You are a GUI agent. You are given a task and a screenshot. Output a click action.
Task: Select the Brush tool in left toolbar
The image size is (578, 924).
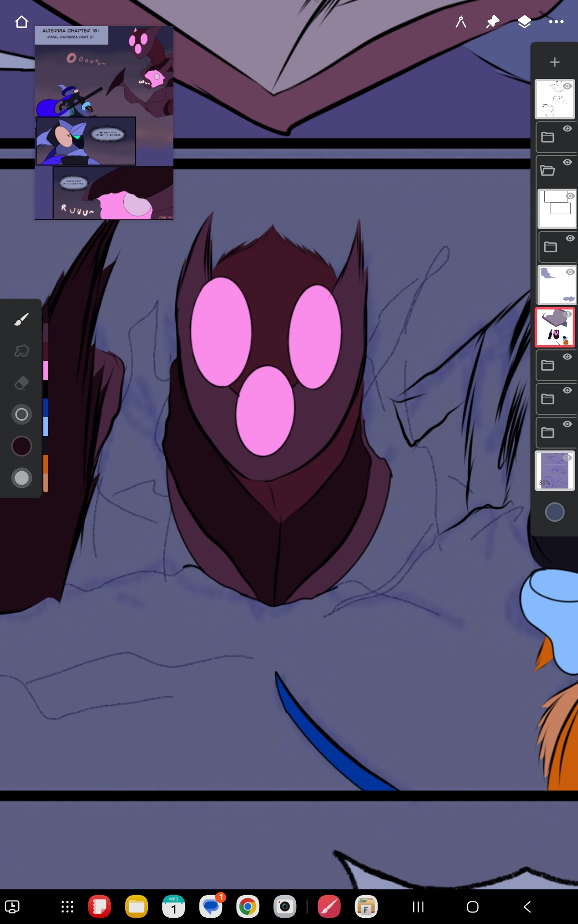point(22,319)
